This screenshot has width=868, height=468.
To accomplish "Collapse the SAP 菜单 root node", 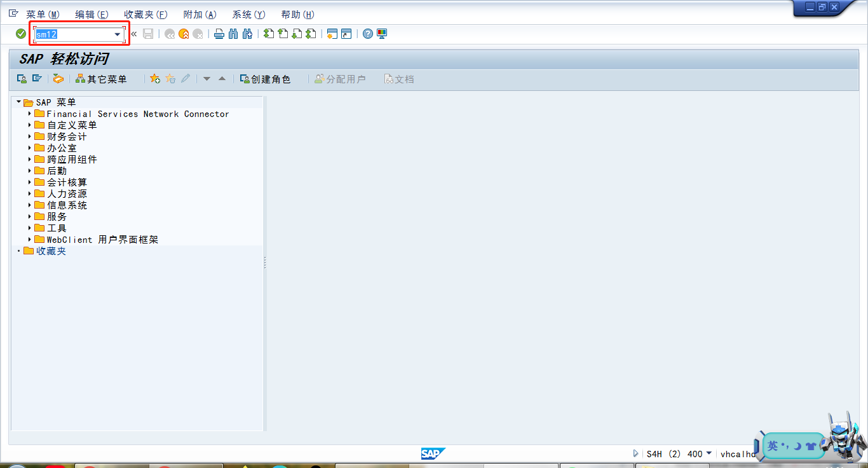I will click(x=18, y=102).
